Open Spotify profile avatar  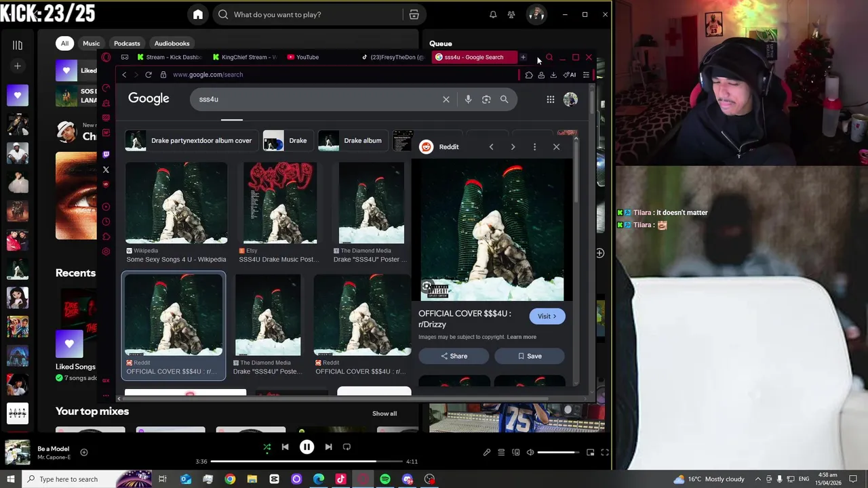(536, 14)
